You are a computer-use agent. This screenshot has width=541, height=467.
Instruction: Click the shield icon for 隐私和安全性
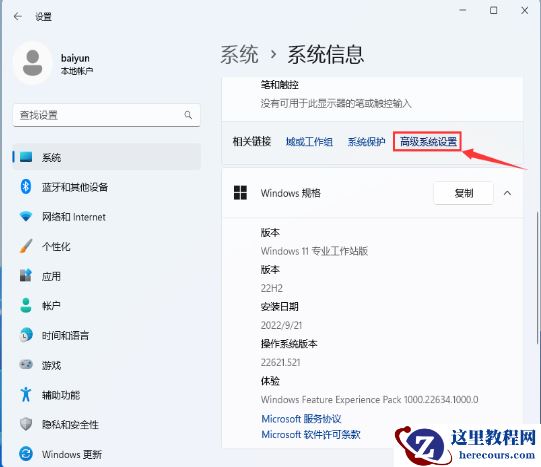click(x=26, y=424)
